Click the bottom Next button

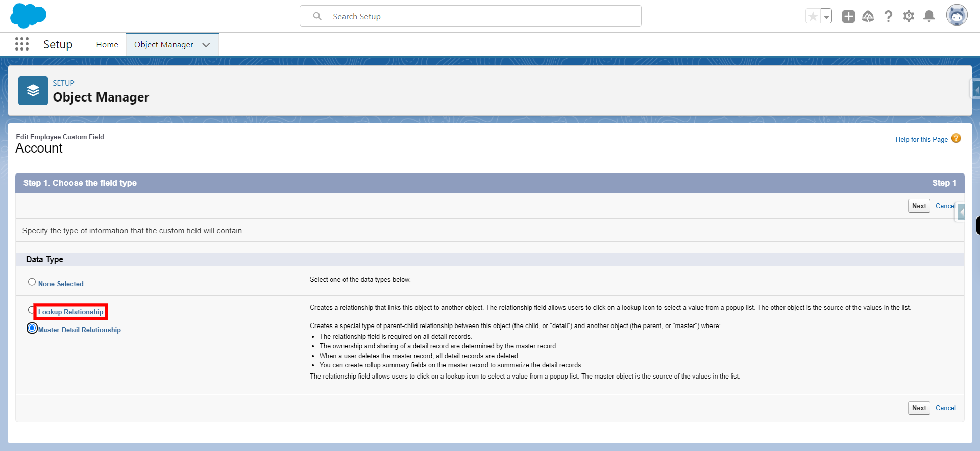click(919, 408)
